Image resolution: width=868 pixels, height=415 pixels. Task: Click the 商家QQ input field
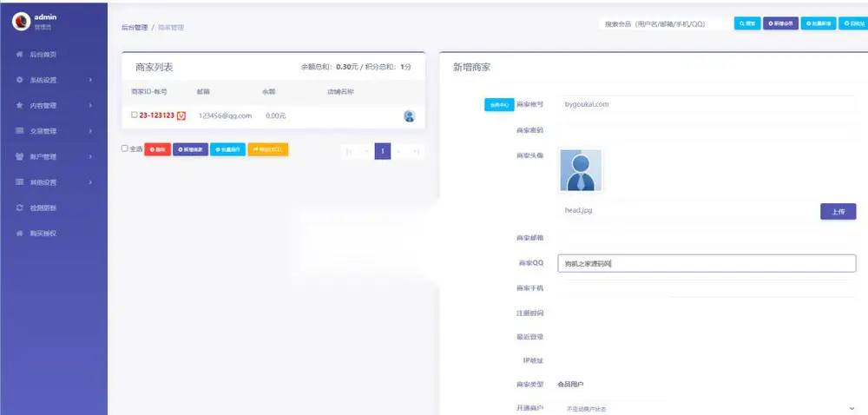click(707, 263)
